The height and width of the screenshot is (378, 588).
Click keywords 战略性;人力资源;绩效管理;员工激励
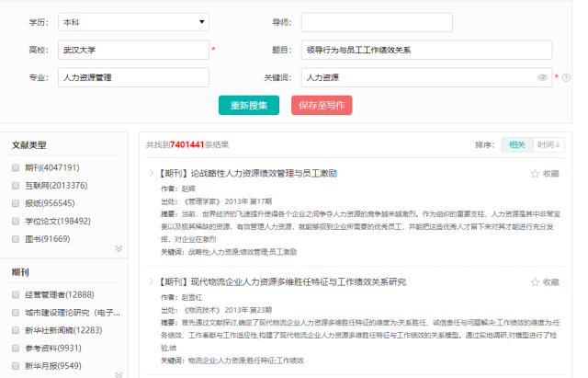click(243, 252)
